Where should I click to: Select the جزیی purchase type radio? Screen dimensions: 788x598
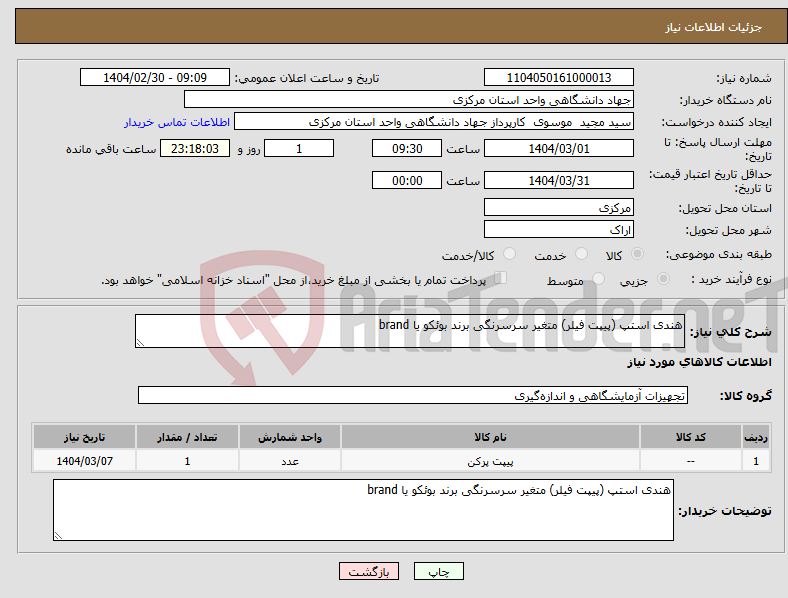click(x=663, y=279)
